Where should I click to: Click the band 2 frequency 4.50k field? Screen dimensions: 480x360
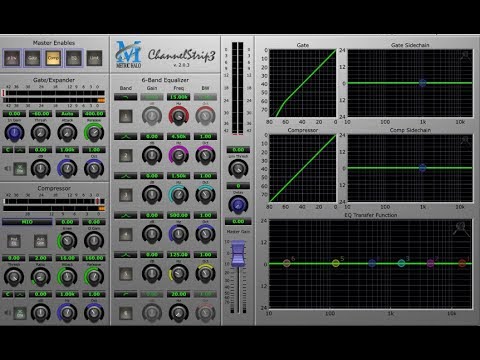179,136
